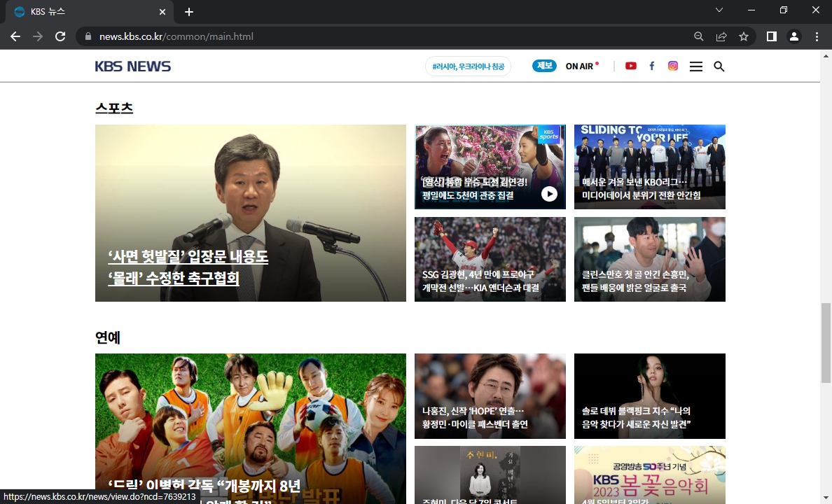Screen dimensions: 832x504
Task: Click the browser forward arrow
Action: pos(38,36)
